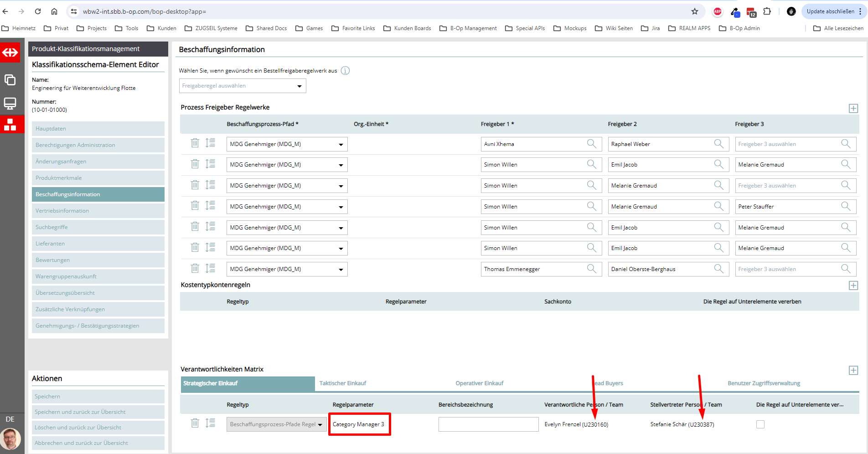Click the SBB logo icon in sidebar
Screen dimensions: 868x454
point(10,53)
